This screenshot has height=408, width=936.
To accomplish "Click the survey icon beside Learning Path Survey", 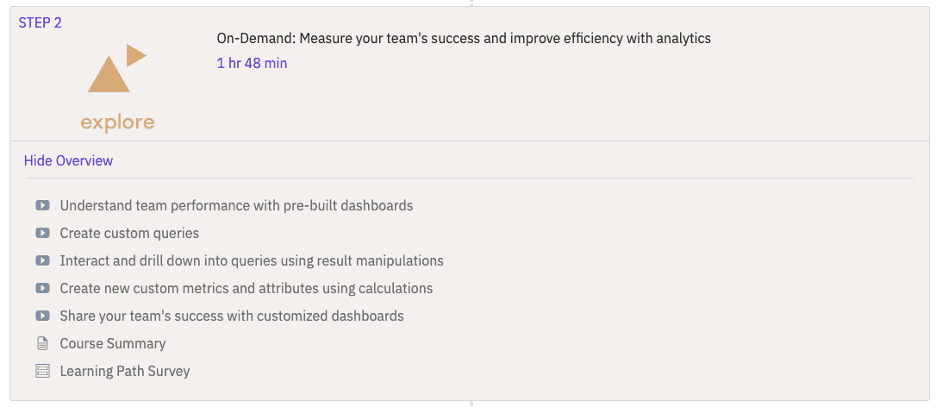I will 42,371.
